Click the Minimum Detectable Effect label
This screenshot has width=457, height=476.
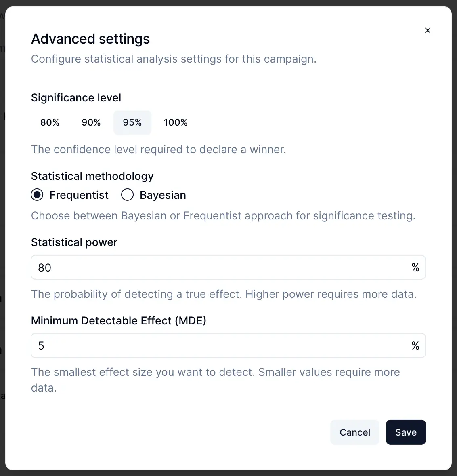click(x=119, y=321)
